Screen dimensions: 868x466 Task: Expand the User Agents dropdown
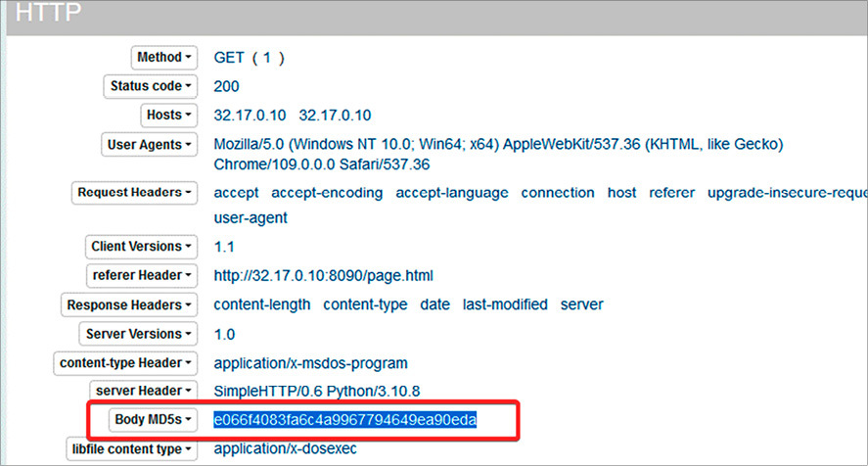click(x=149, y=145)
